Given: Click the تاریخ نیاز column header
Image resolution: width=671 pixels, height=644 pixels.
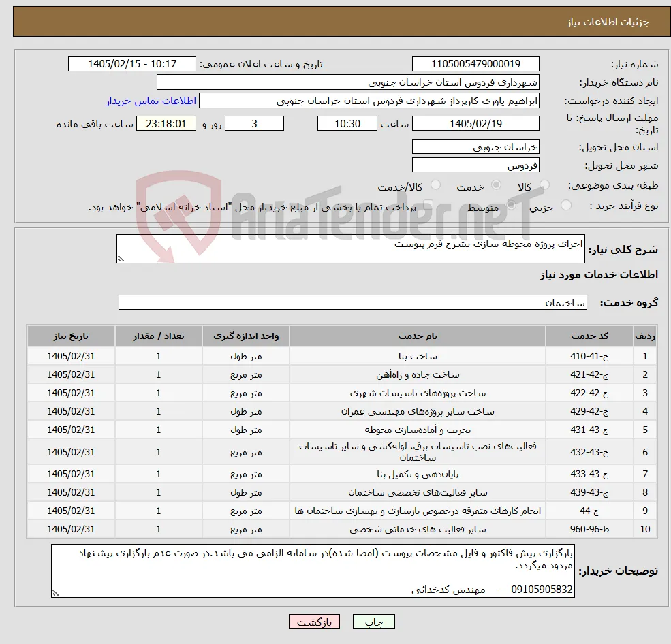Looking at the screenshot, I should [x=71, y=336].
